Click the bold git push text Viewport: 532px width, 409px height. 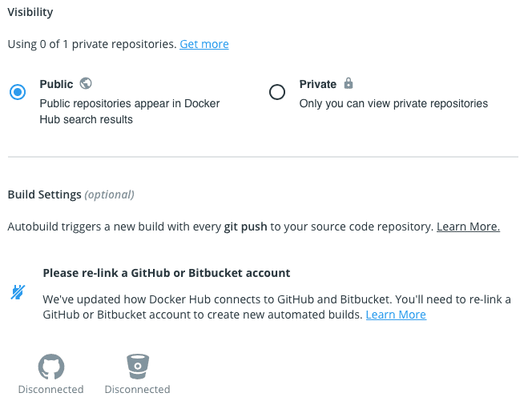coord(245,227)
